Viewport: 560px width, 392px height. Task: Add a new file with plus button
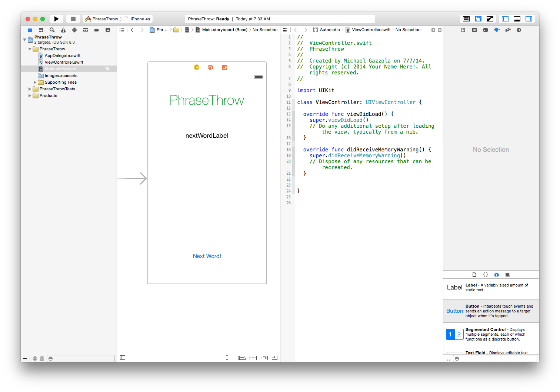25,358
